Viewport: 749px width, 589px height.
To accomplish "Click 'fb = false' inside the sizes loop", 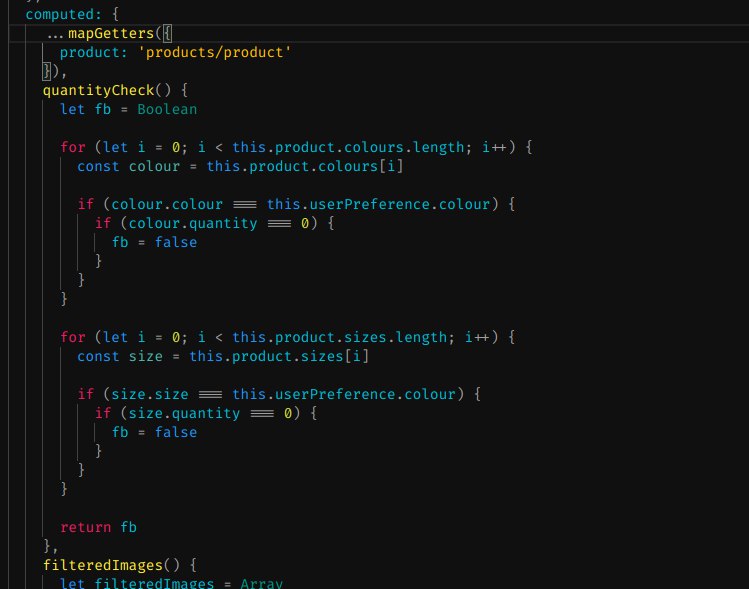I will [x=154, y=432].
